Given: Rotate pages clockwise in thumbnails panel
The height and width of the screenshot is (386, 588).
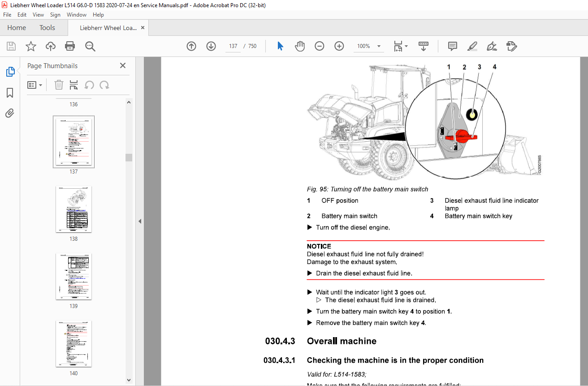Looking at the screenshot, I should 104,85.
